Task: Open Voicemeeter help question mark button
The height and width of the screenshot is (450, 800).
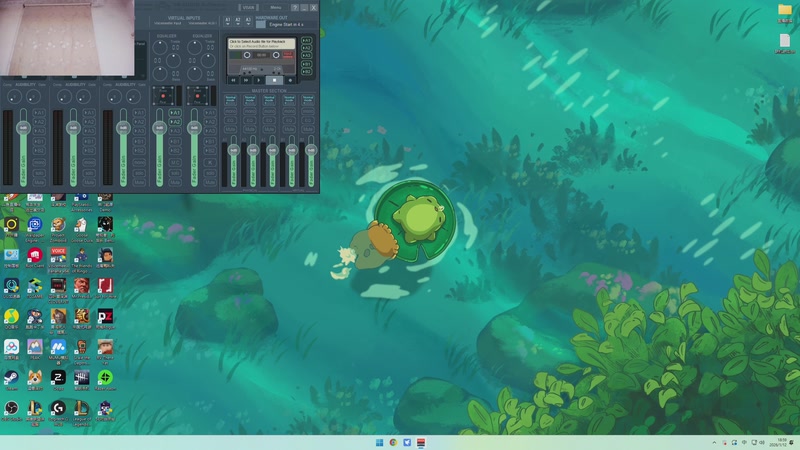Action: pos(295,8)
